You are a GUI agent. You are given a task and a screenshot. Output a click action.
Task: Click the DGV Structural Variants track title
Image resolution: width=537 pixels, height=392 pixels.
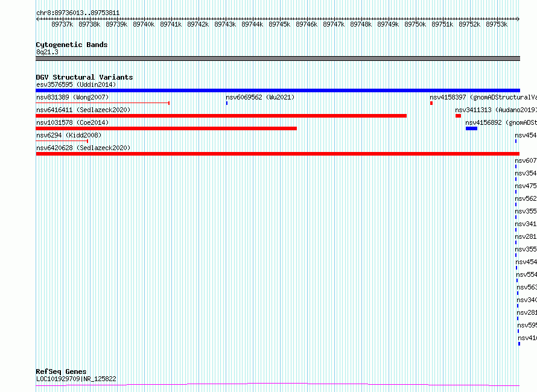pyautogui.click(x=84, y=77)
